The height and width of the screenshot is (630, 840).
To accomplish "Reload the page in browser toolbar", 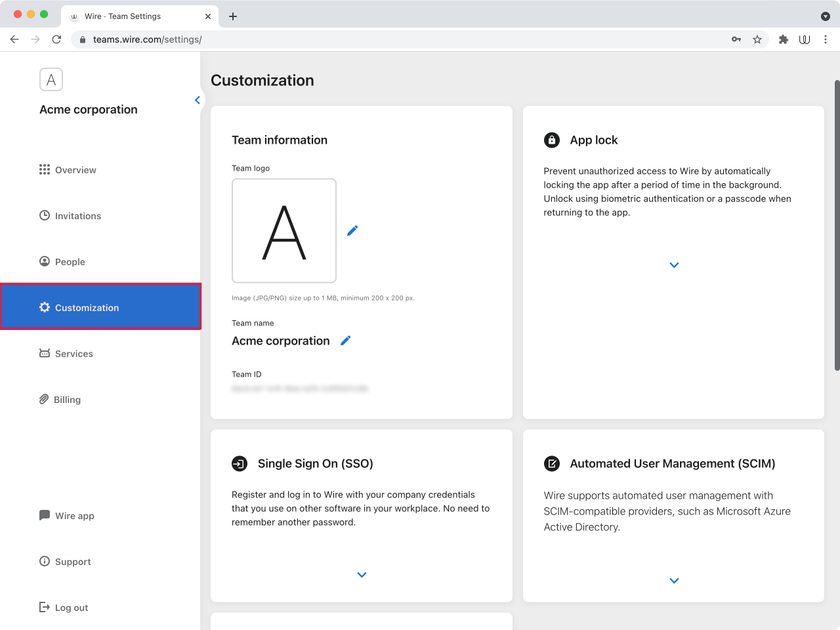I will (x=56, y=39).
